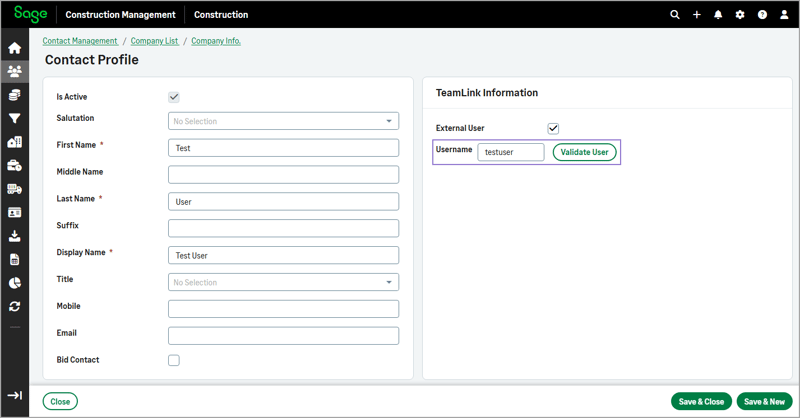Open the settings gear icon

(x=740, y=15)
